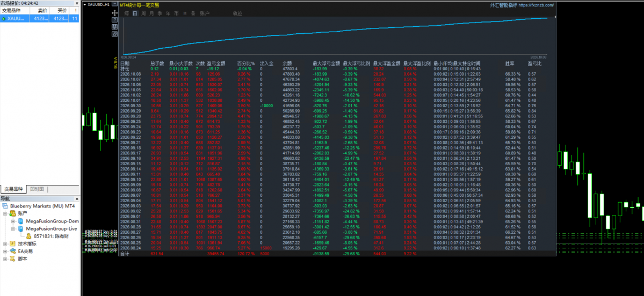
Task: Click the 最大浮亏金额 column header
Action: 327,64
